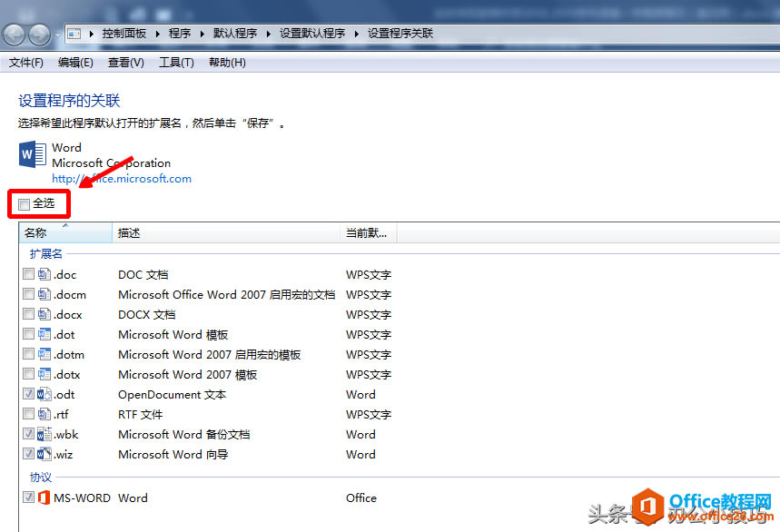
Task: Sort by the 当前默... column header
Action: pos(369,232)
